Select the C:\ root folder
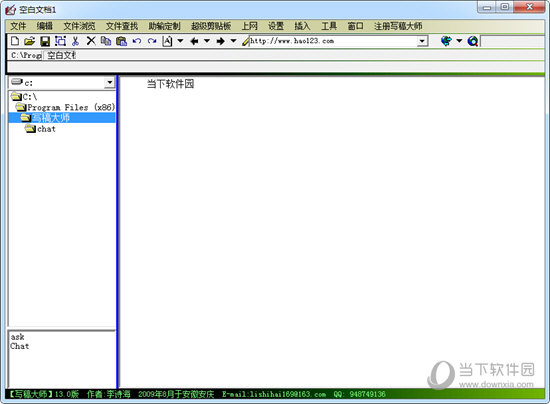The image size is (550, 404). coord(24,96)
